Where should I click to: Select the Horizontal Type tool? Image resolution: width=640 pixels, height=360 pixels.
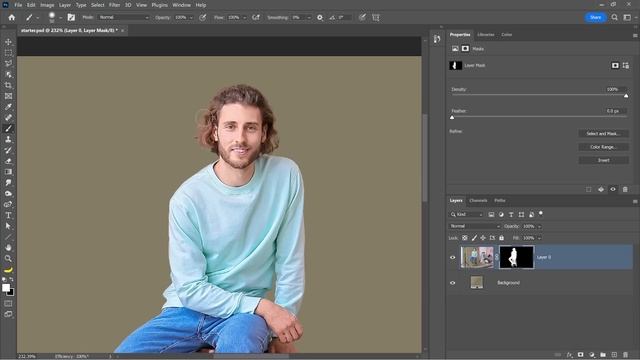[8, 215]
